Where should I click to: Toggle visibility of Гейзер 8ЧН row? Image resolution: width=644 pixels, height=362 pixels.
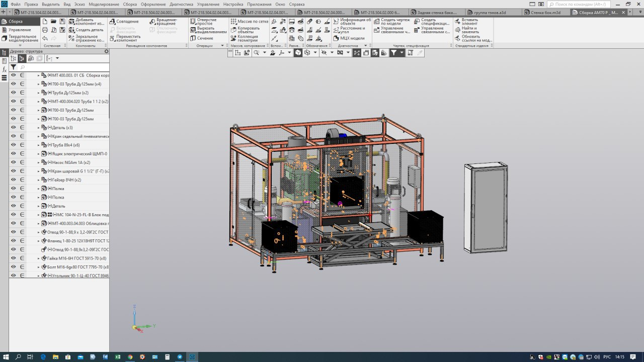pyautogui.click(x=14, y=179)
